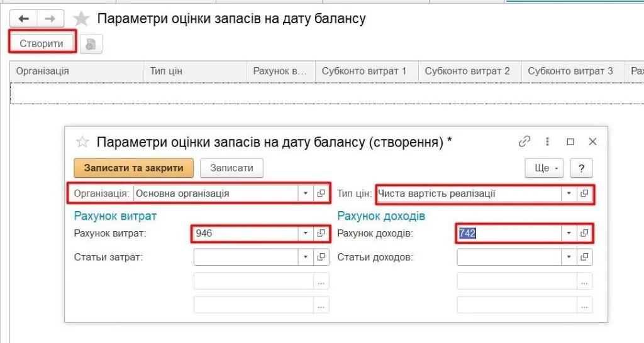Open the Ще dropdown menu
This screenshot has height=343, width=644.
coord(544,168)
